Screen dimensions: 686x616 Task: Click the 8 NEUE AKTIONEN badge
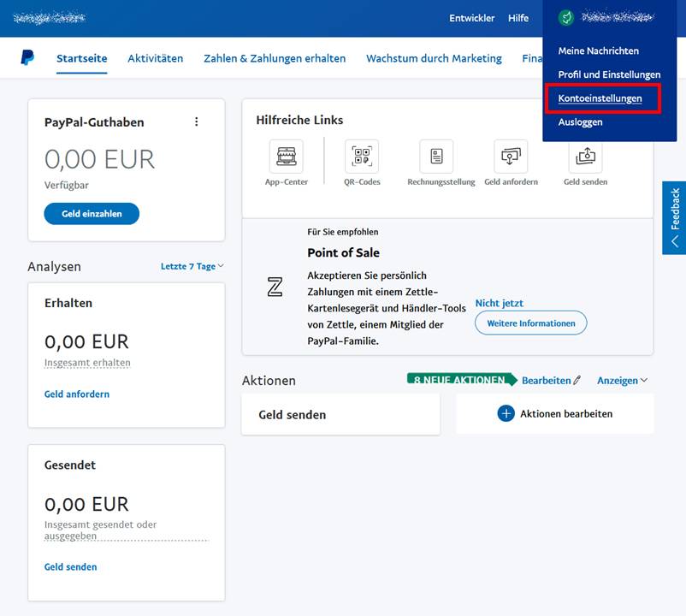point(462,380)
